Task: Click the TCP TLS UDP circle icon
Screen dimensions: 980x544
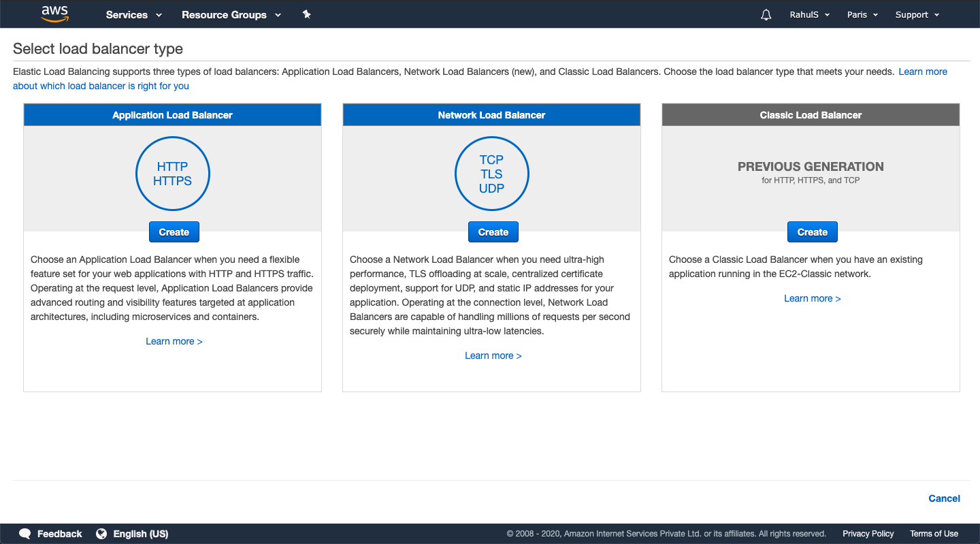Action: [x=491, y=174]
